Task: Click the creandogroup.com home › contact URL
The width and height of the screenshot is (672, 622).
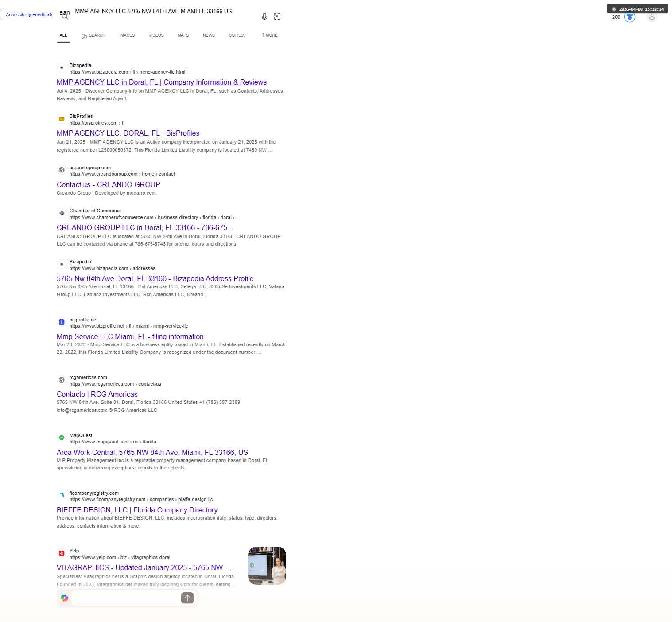Action: point(122,174)
